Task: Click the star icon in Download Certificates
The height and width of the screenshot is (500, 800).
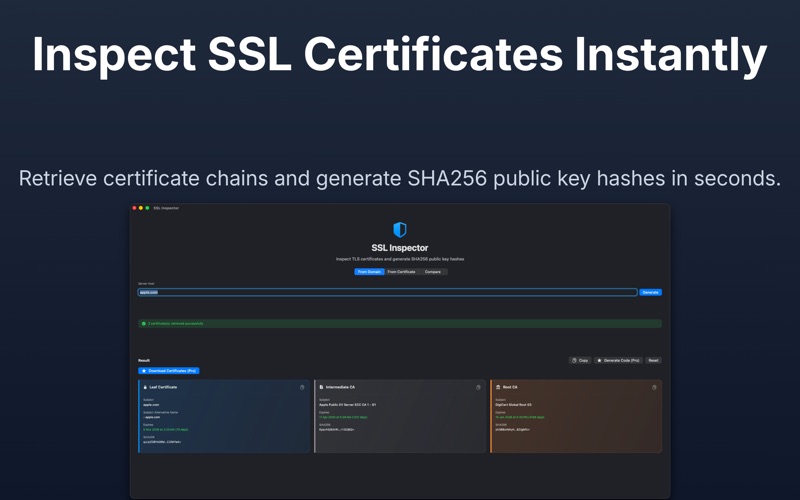Action: coord(144,371)
